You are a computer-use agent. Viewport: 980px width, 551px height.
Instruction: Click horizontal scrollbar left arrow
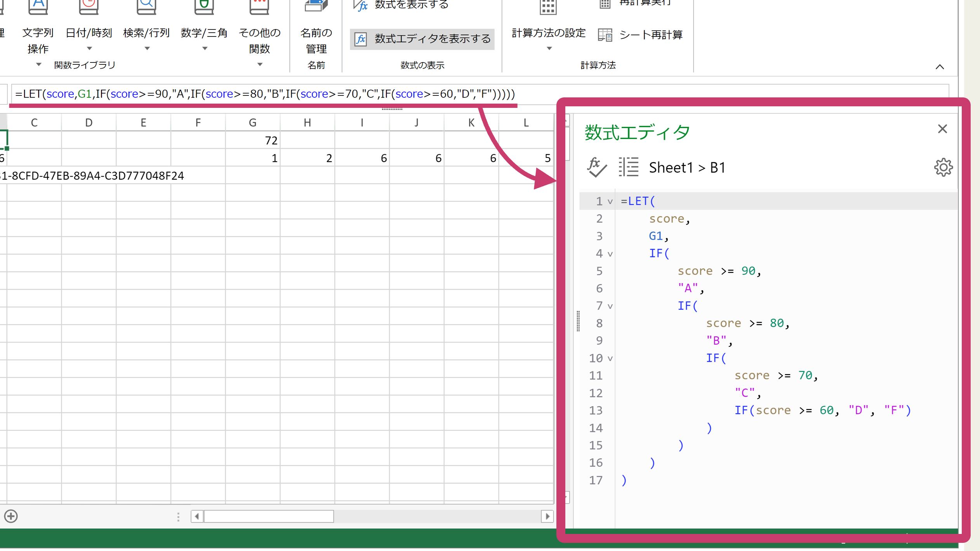coord(197,516)
